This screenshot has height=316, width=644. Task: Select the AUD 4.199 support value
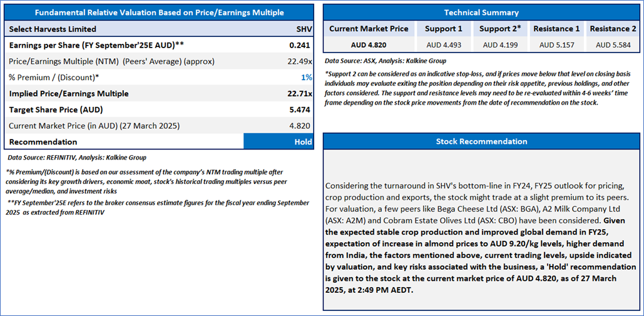click(499, 44)
